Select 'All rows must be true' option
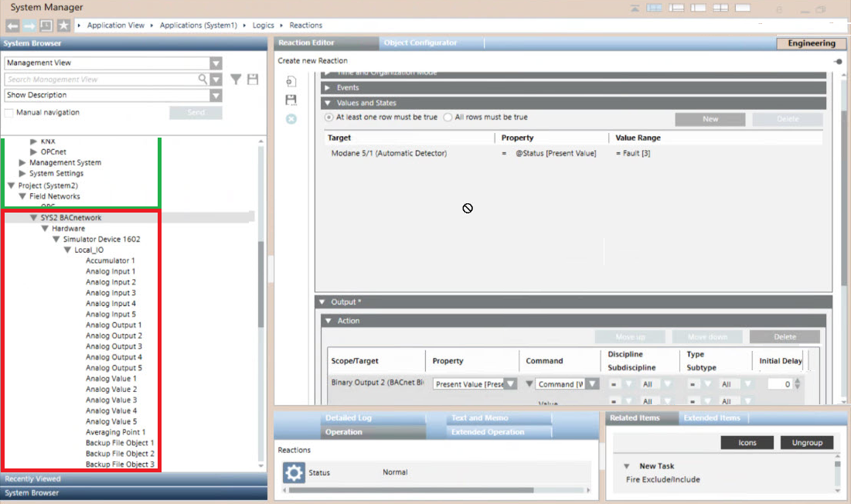The width and height of the screenshot is (851, 504). coord(448,117)
